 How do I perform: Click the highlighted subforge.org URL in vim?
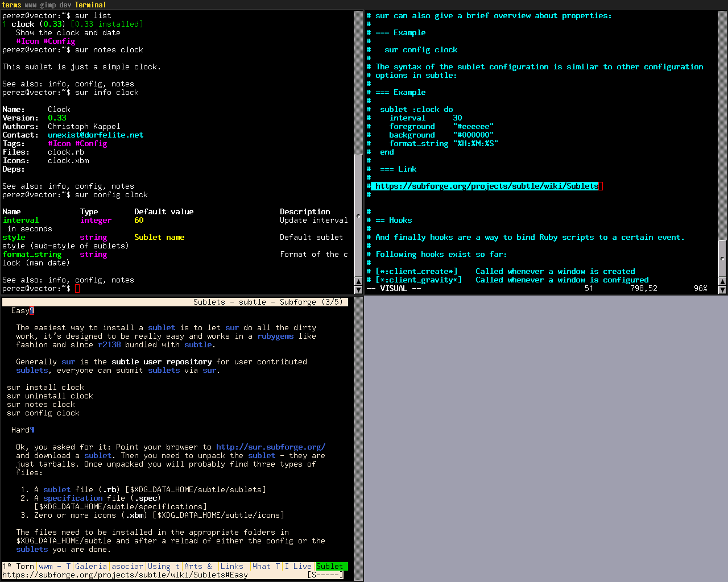click(487, 186)
